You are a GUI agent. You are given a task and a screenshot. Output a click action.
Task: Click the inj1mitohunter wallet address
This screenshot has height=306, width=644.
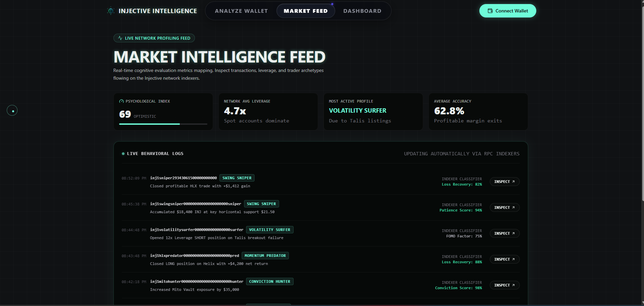point(197,281)
